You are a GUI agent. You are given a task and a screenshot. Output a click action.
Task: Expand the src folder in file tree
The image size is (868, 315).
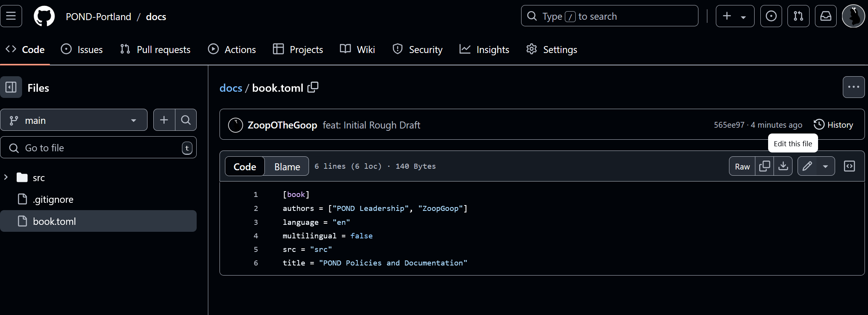(6, 178)
